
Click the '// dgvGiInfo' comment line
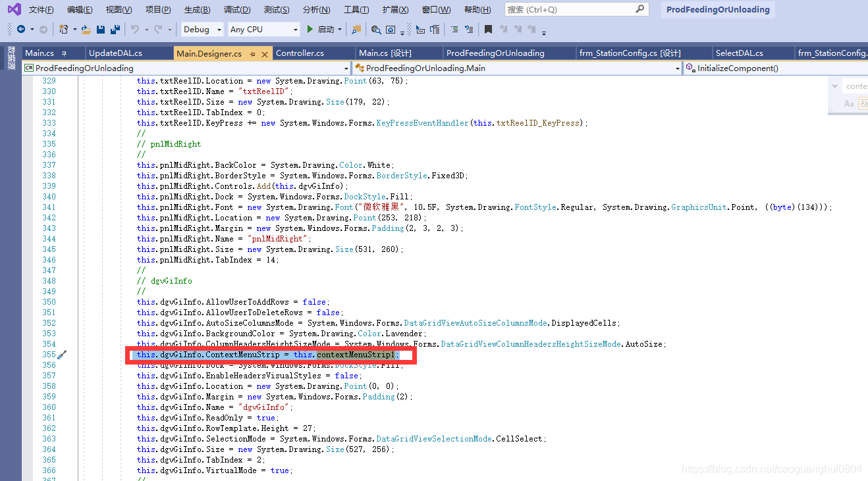165,281
